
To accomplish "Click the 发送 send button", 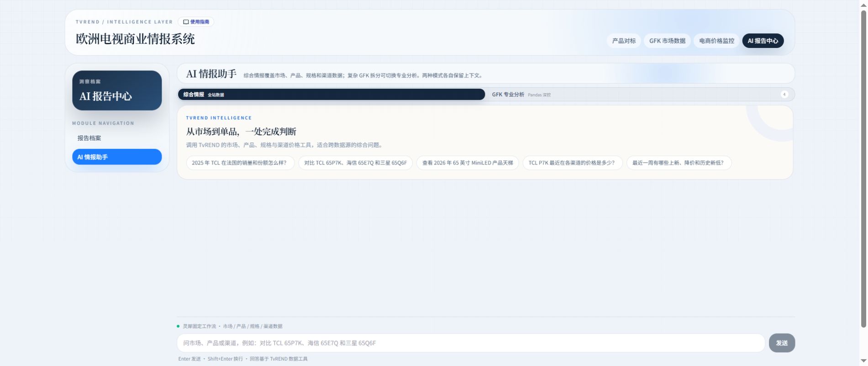I will (782, 343).
